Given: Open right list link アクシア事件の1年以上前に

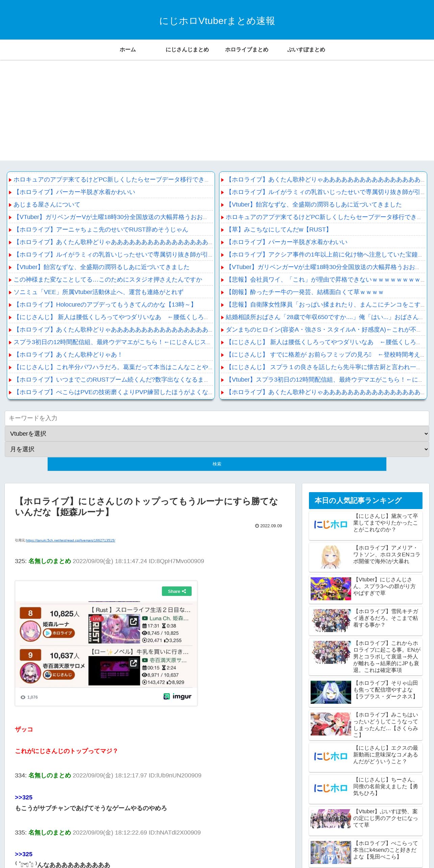Looking at the screenshot, I should [324, 255].
